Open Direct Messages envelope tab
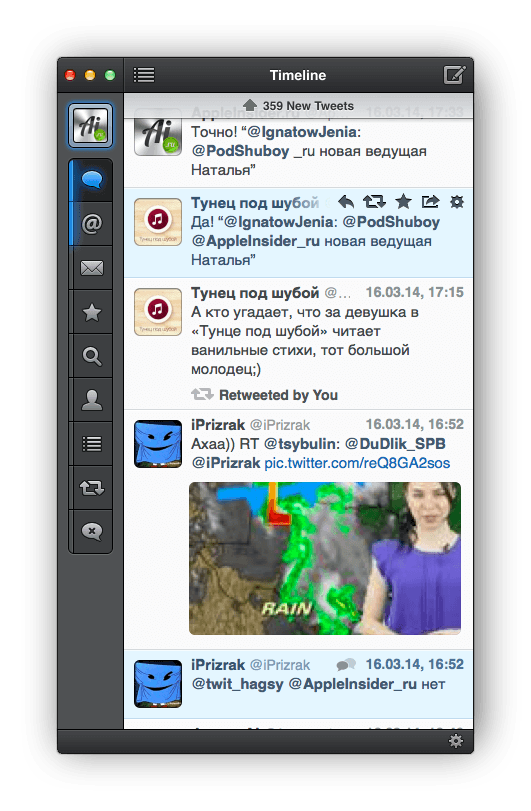 coord(92,268)
